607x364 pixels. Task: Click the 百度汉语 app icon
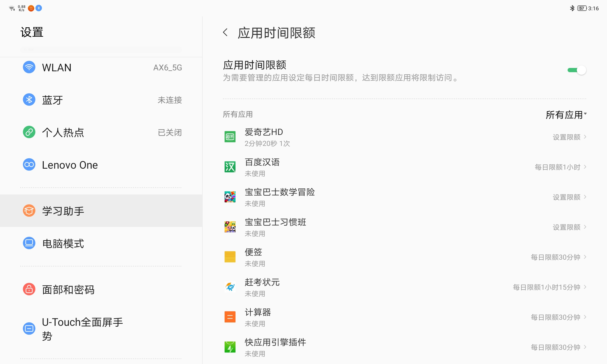[230, 167]
